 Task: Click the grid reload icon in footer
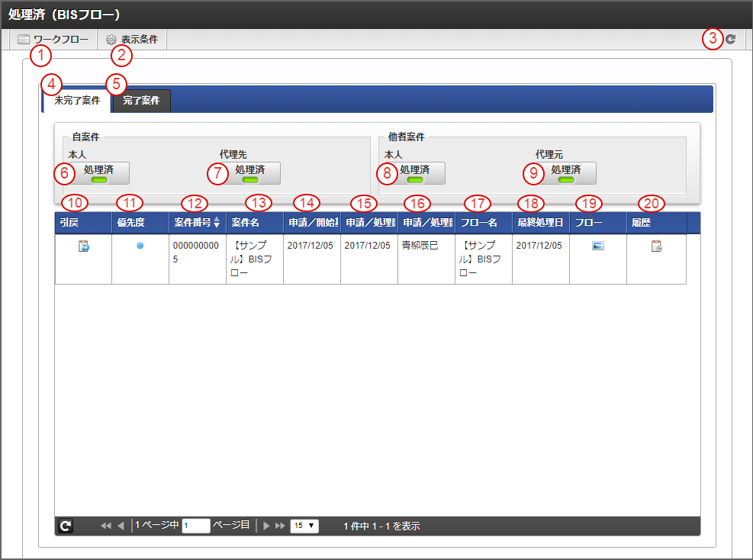point(66,526)
